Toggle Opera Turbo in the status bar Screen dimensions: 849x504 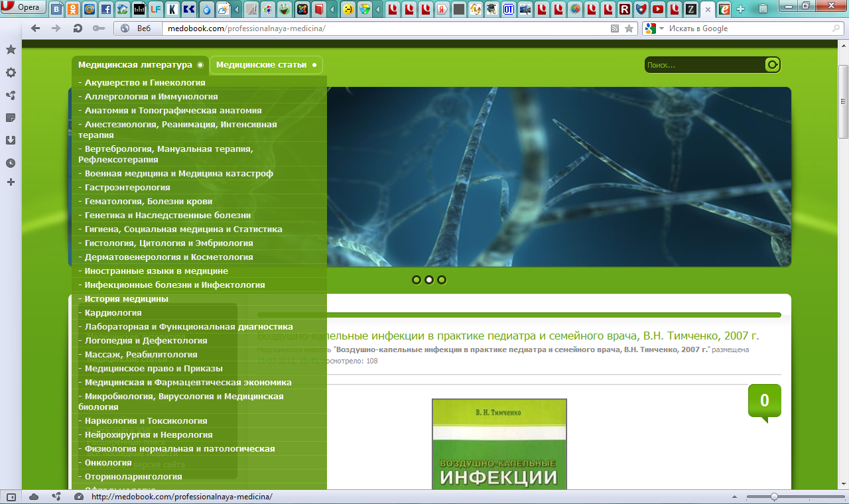coord(79,497)
